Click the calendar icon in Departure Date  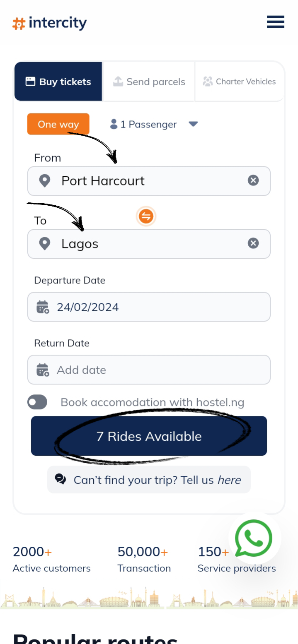[43, 307]
